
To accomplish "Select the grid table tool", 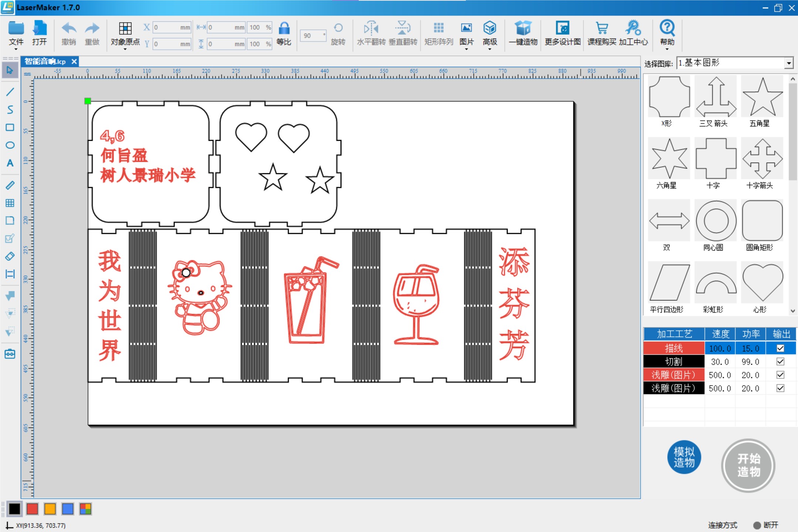I will coord(10,202).
